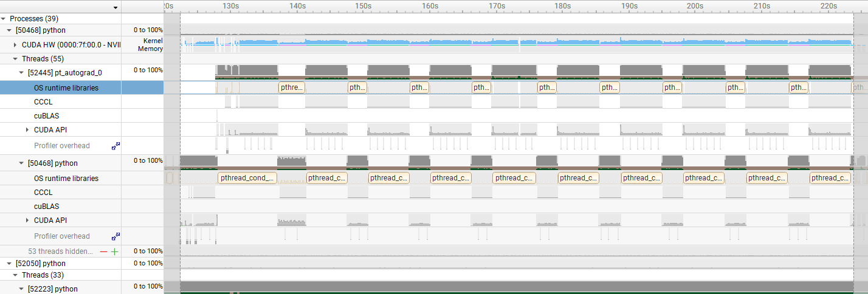Click Profiler overhead icon under thread [50468] python

click(x=115, y=236)
